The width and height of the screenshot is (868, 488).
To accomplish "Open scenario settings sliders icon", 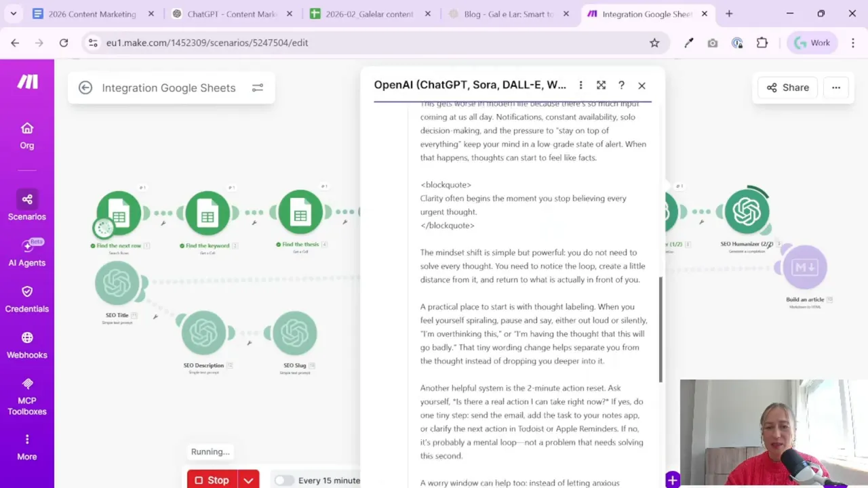I will pos(258,87).
